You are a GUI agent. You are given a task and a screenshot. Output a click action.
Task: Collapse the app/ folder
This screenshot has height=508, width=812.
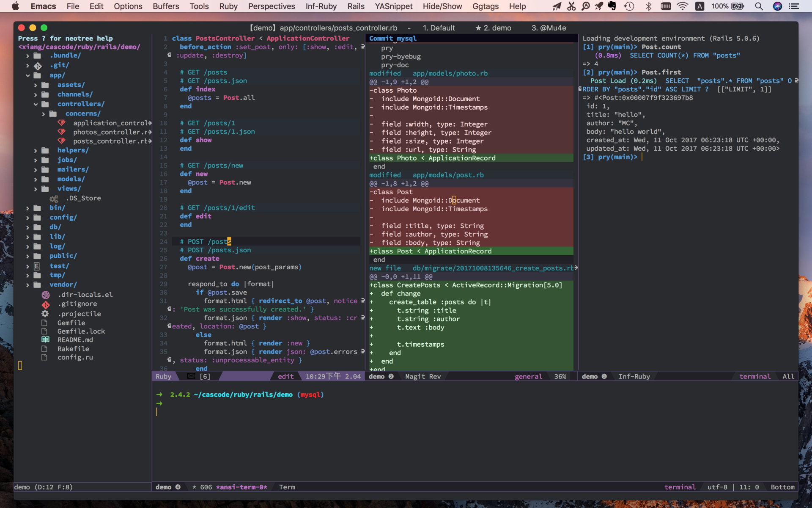[27, 75]
